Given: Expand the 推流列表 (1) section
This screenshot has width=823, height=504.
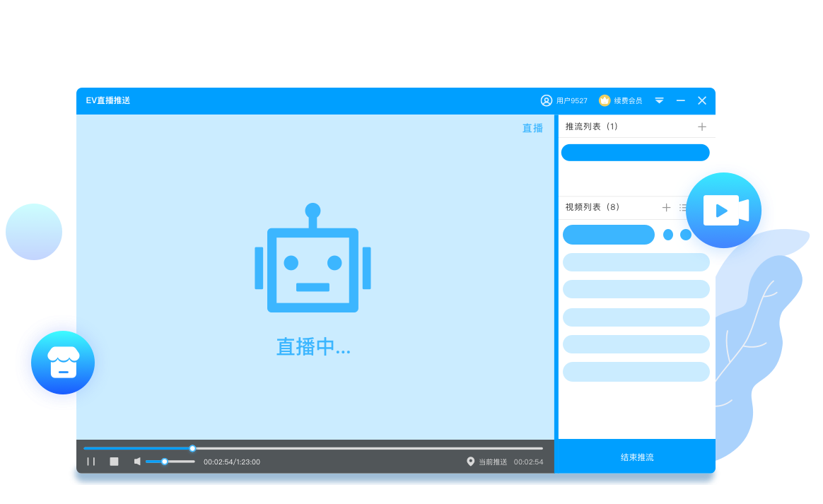Looking at the screenshot, I should [590, 126].
